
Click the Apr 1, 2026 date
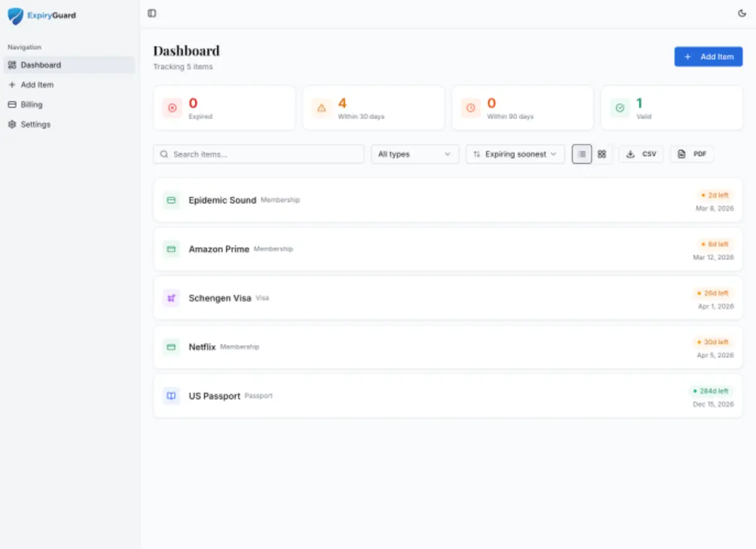click(x=716, y=307)
